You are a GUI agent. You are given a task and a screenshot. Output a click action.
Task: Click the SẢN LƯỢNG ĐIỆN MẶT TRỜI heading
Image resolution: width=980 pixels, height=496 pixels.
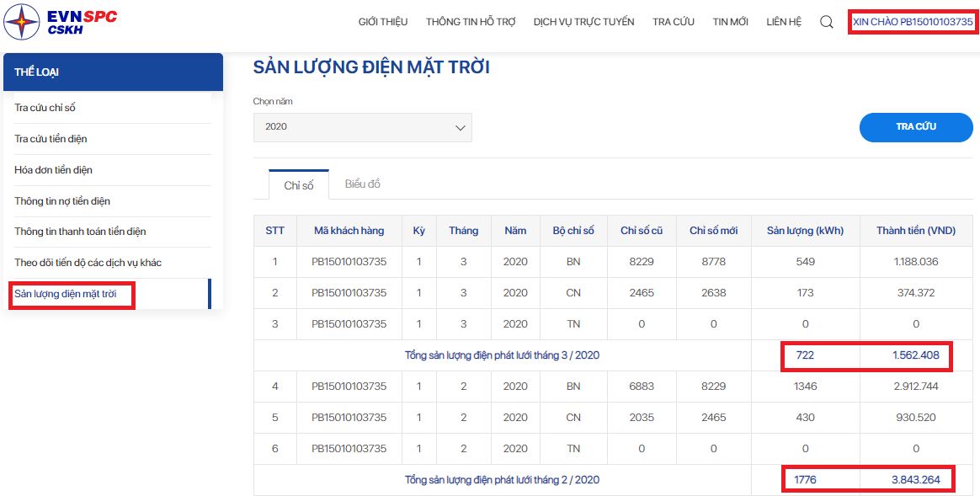(371, 67)
